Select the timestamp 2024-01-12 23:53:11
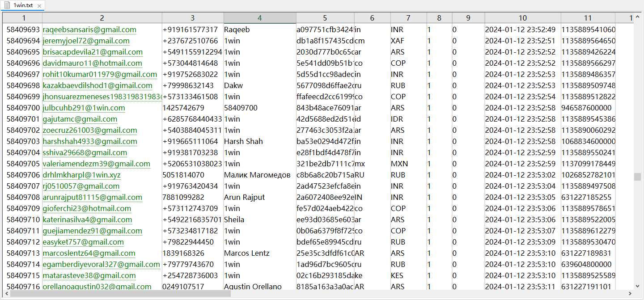This screenshot has height=300, width=644. coord(520,287)
